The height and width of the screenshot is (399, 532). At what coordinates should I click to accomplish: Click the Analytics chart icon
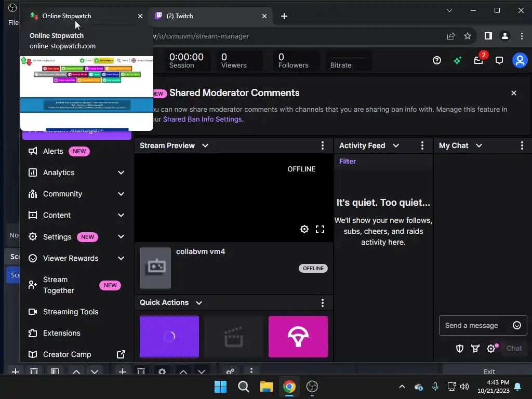click(x=33, y=172)
